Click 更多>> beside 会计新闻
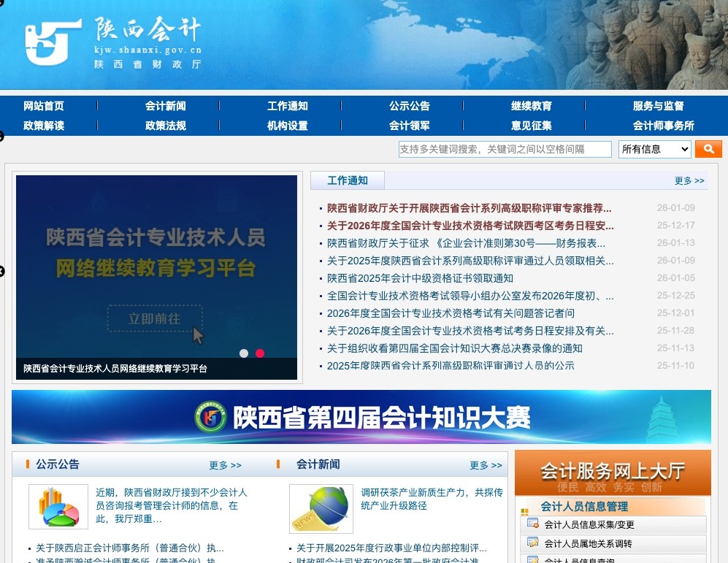The image size is (728, 563). (486, 464)
